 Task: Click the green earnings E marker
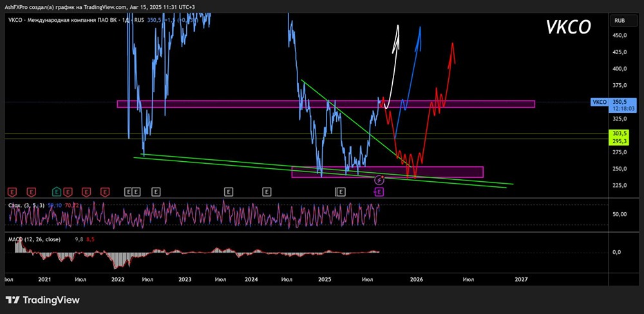[x=57, y=191]
